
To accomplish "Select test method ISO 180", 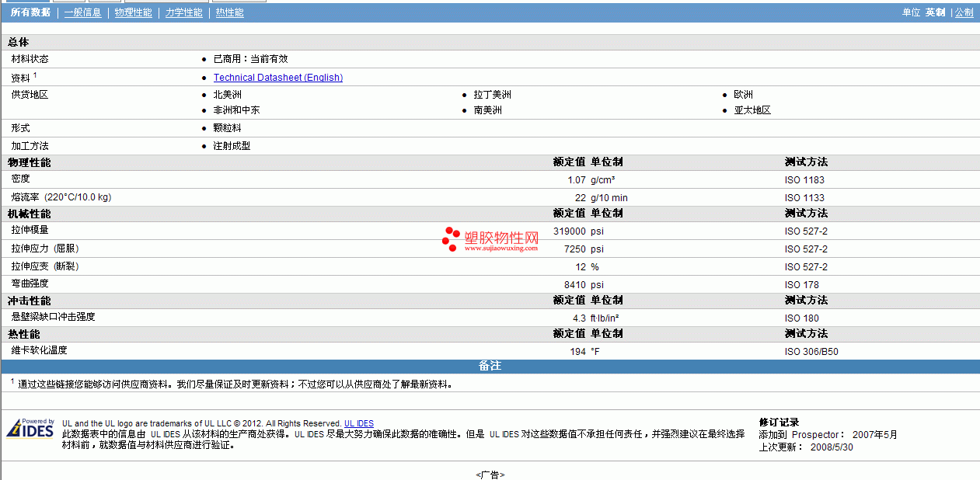I will 802,318.
